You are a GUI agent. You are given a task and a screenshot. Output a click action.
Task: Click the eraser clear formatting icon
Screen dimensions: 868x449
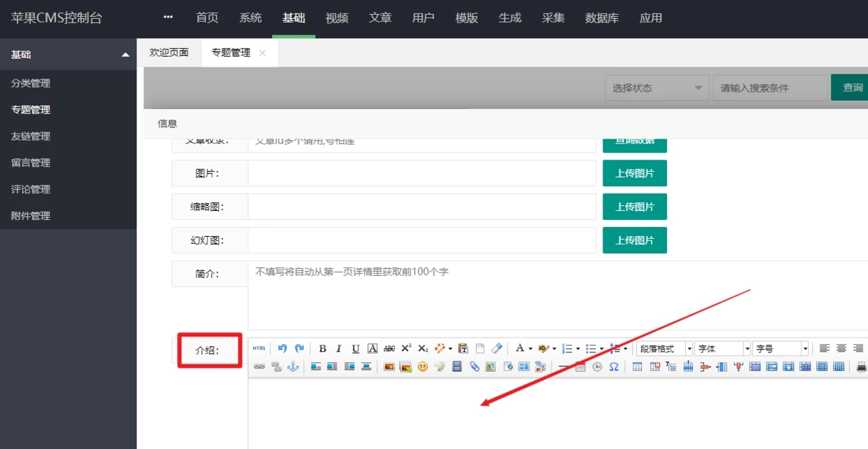[497, 349]
